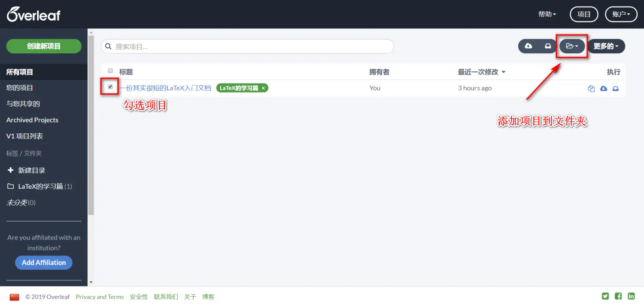Uncheck the LaTeX入门文档 project checkbox

point(110,87)
